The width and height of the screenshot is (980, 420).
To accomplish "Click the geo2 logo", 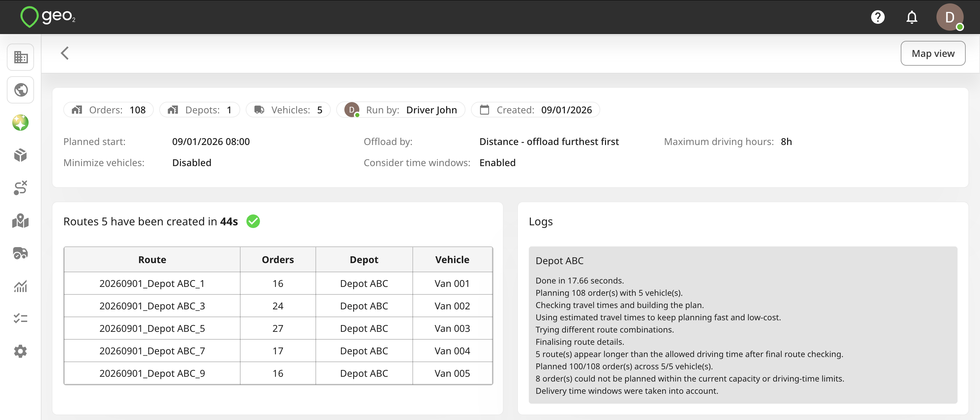I will point(48,17).
